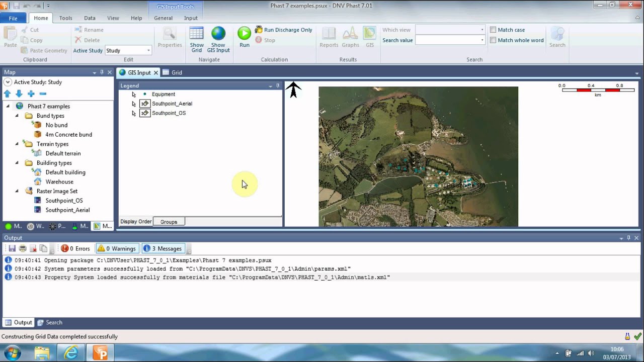Click the Properties magnifier icon

click(x=170, y=34)
